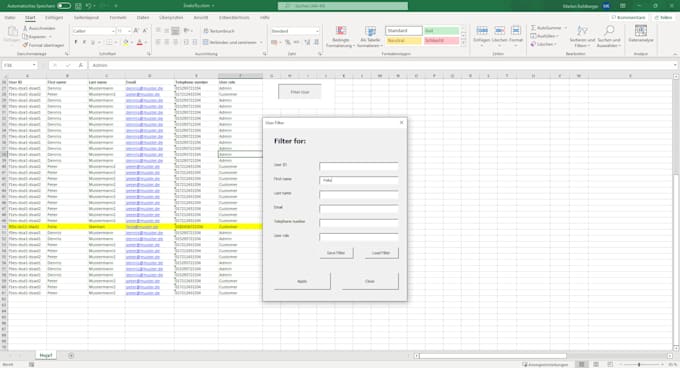Click the Einfügen cells icon
The width and height of the screenshot is (680, 368).
click(482, 31)
